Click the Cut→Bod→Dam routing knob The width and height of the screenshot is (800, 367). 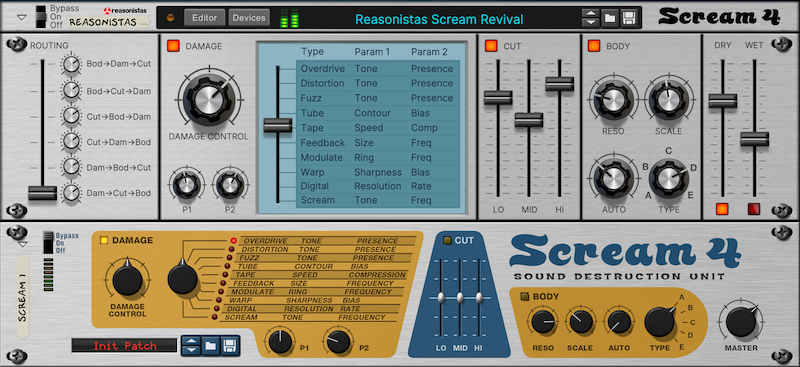tap(72, 116)
